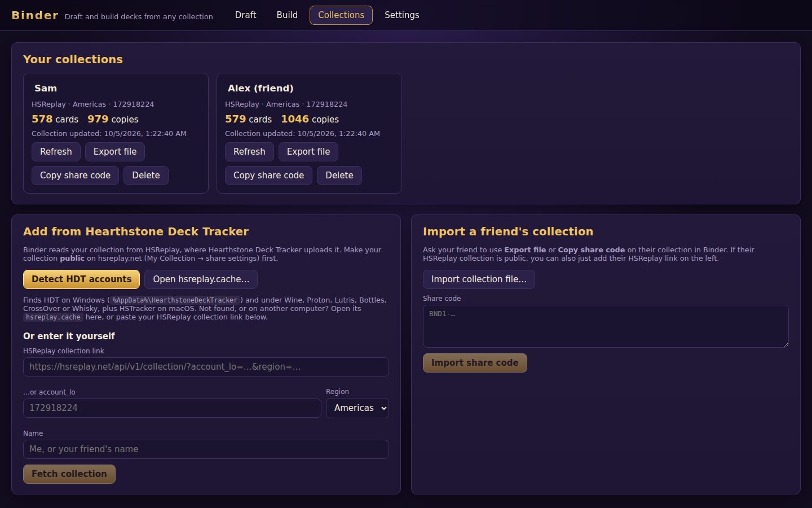812x508 pixels.
Task: Click the Fetch collection button
Action: (69, 474)
